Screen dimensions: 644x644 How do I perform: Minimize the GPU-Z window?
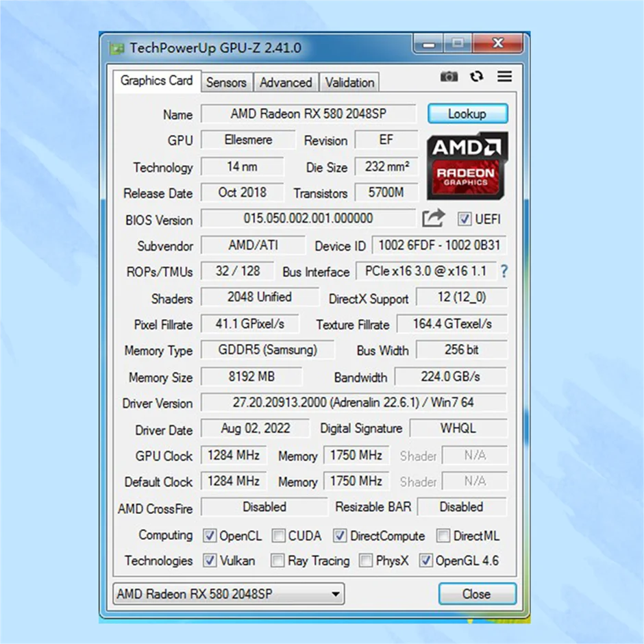(x=428, y=44)
